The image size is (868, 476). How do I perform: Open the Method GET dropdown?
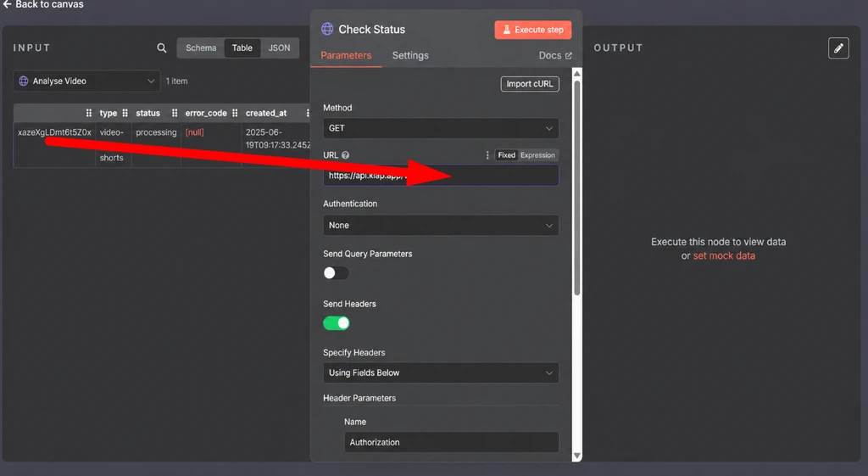pos(441,128)
